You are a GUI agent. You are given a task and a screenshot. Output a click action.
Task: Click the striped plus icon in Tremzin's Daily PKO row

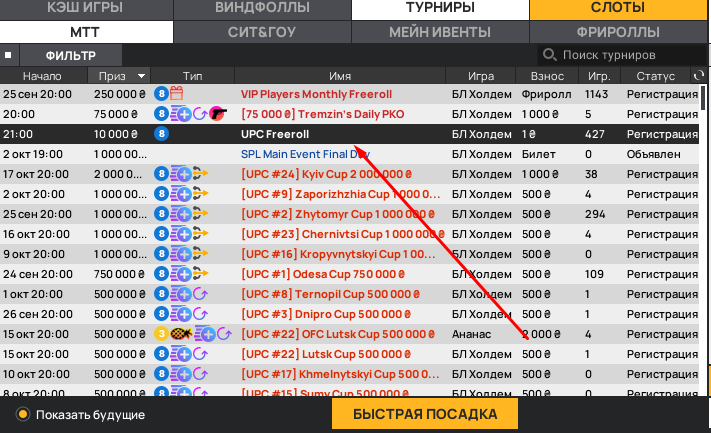pyautogui.click(x=181, y=114)
